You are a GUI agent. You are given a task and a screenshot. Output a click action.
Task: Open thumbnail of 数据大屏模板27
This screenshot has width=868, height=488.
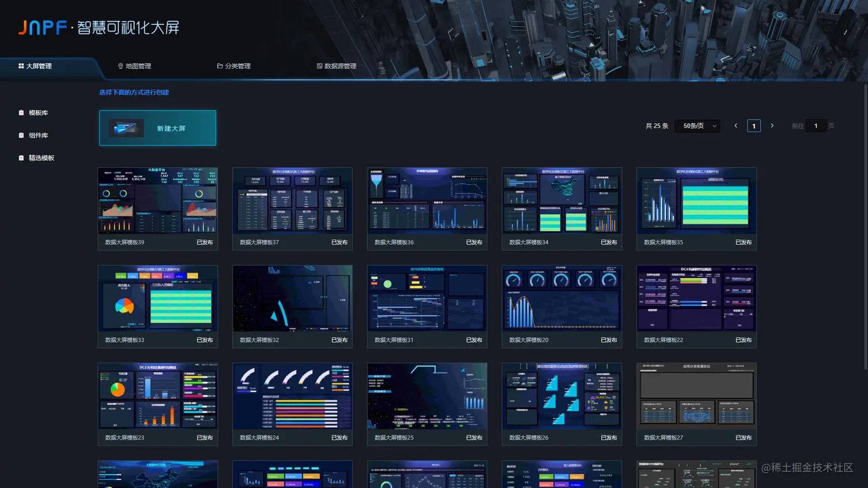click(x=696, y=396)
